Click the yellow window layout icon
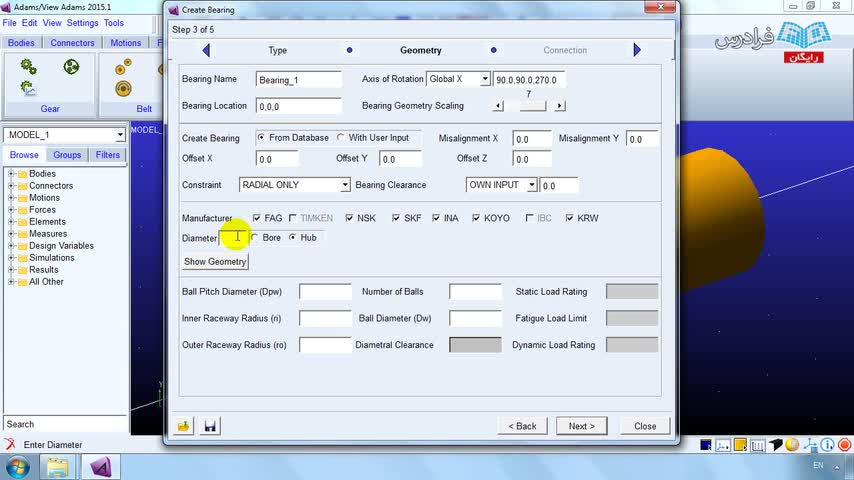This screenshot has height=480, width=854. (740, 445)
